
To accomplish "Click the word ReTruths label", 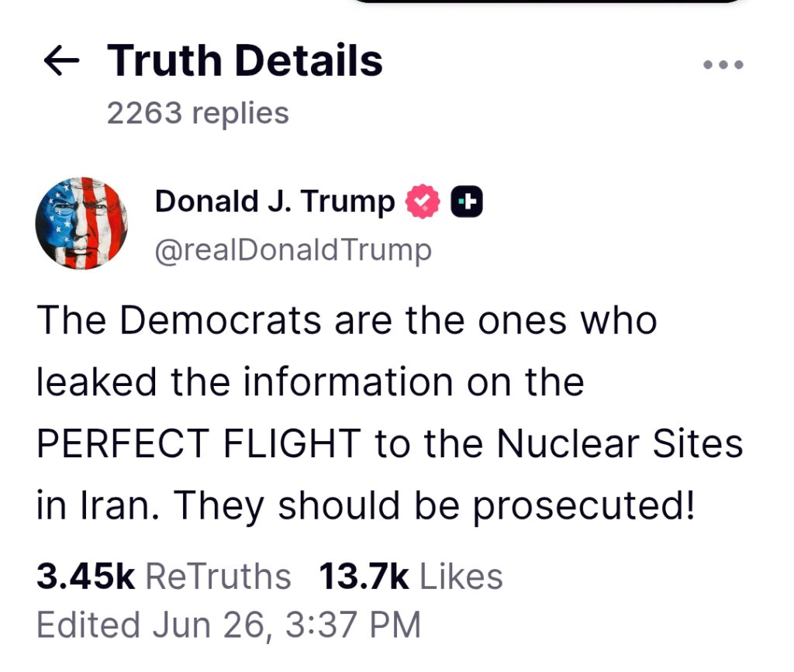I will pos(218,577).
